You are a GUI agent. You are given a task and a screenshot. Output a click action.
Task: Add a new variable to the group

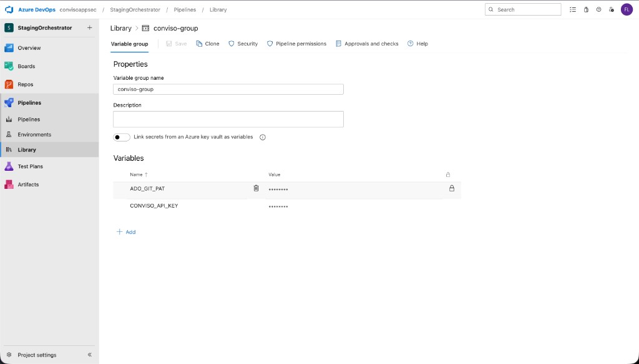click(125, 231)
